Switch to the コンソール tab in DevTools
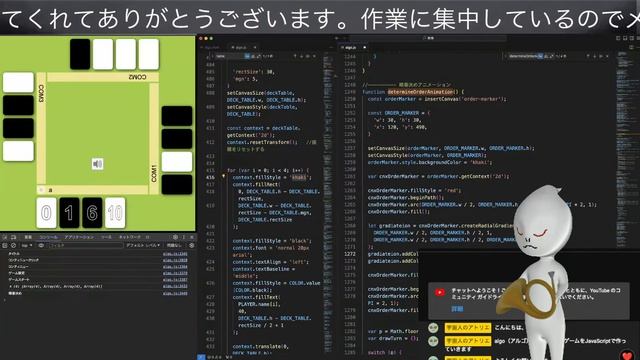The image size is (640, 360). [49, 237]
